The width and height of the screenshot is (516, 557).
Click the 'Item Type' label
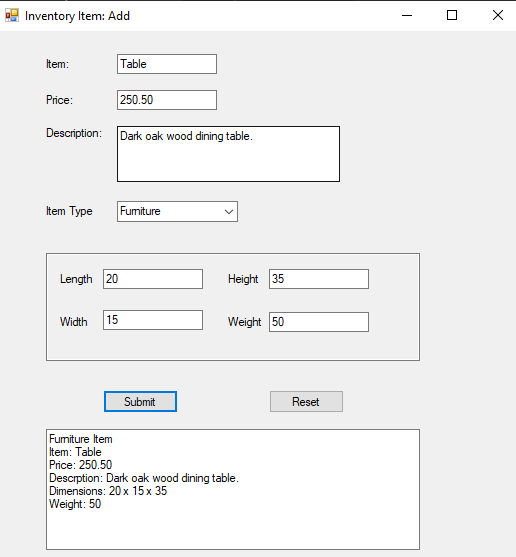coord(69,211)
